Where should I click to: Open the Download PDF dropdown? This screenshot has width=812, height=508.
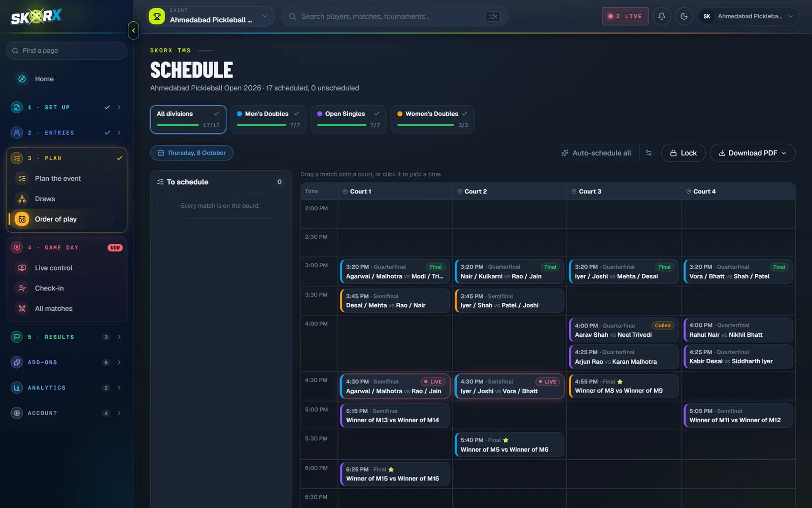click(x=753, y=153)
